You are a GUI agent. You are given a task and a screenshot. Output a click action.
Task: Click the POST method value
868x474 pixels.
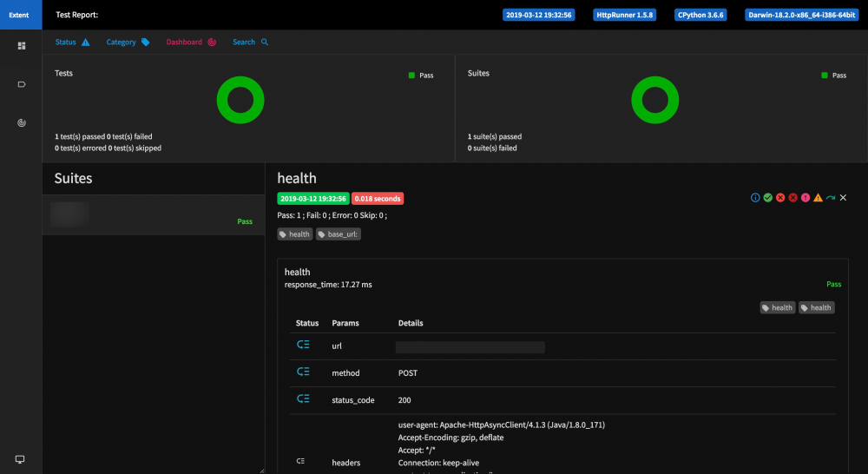tap(408, 373)
